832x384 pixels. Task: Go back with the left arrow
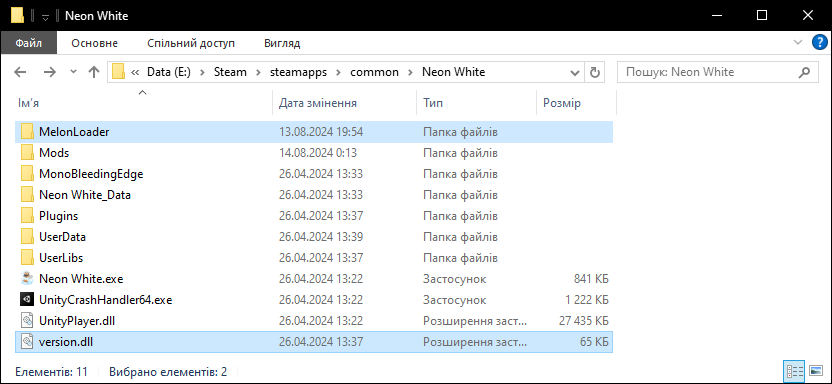coord(20,72)
